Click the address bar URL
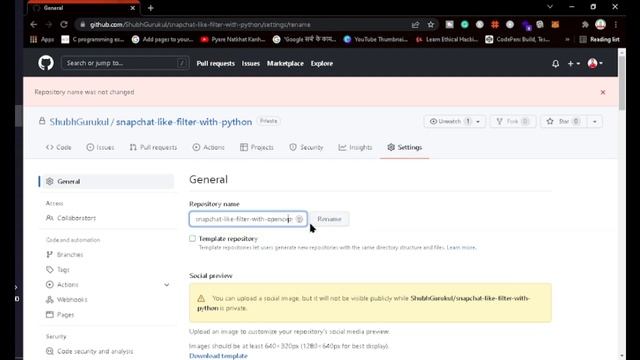This screenshot has height=360, width=640. 200,24
